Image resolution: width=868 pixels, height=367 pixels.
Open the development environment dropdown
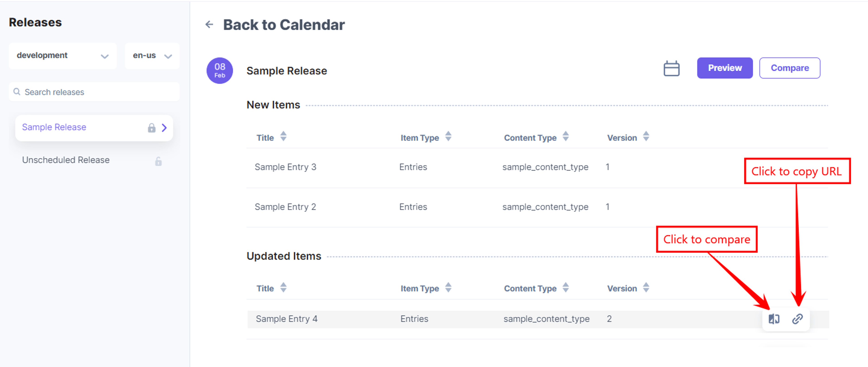point(63,56)
